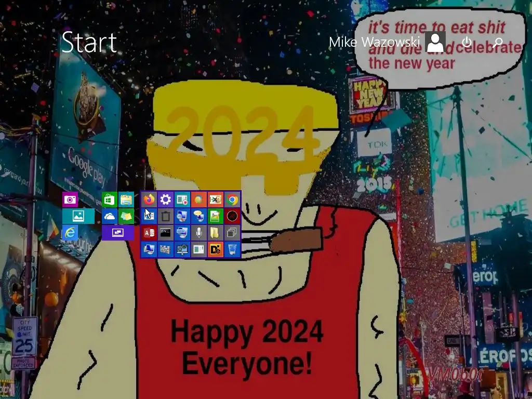532x399 pixels.
Task: Open the monitor with gears tile
Action: click(x=182, y=249)
